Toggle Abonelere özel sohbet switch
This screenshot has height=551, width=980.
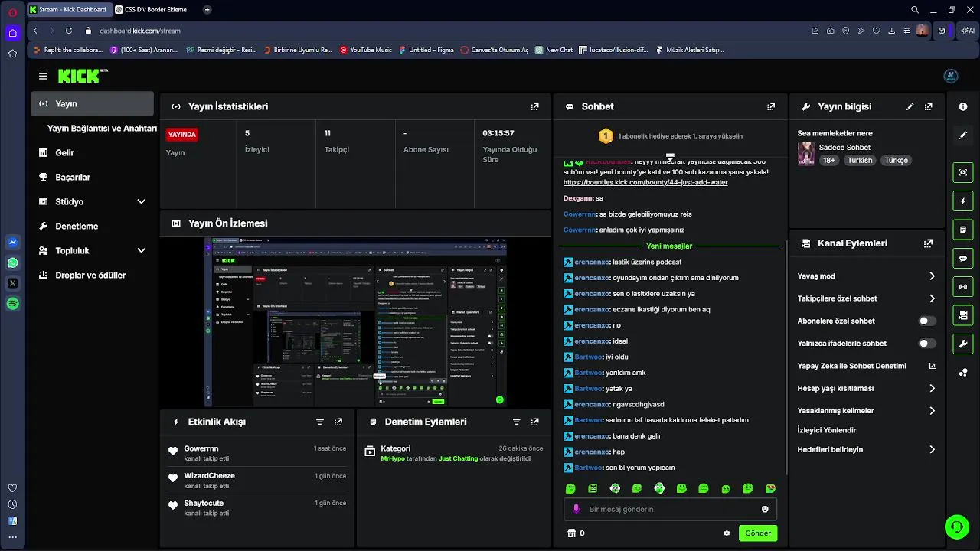pos(927,321)
